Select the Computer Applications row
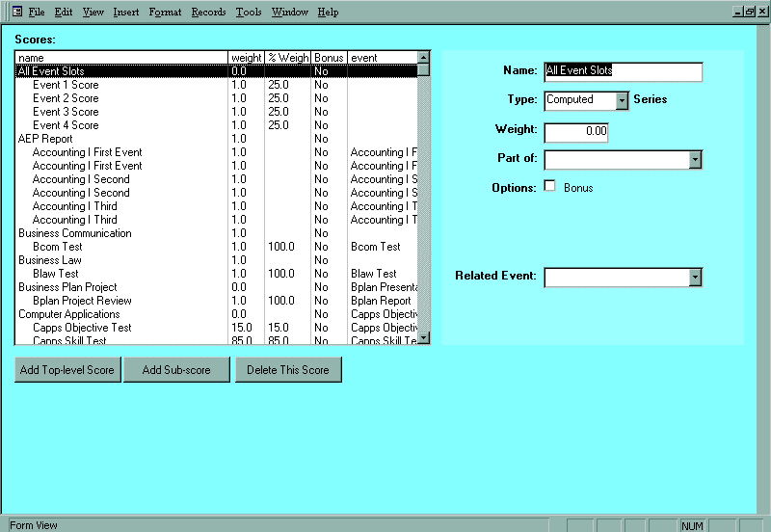The width and height of the screenshot is (771, 532). 216,314
